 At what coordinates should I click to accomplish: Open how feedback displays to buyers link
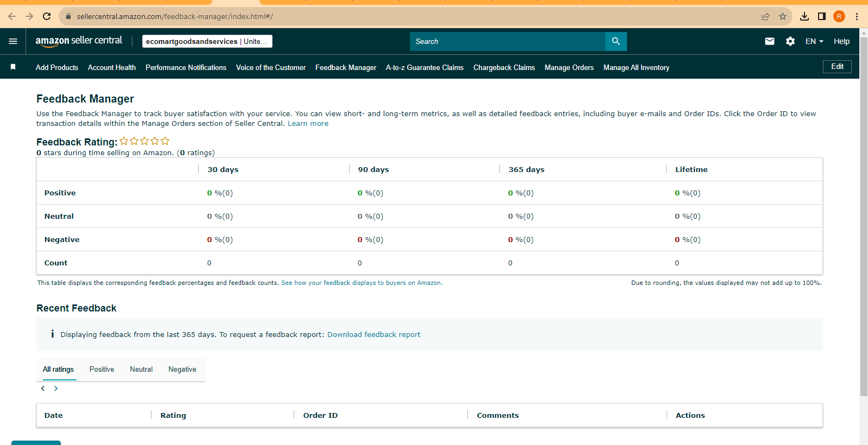pyautogui.click(x=362, y=283)
